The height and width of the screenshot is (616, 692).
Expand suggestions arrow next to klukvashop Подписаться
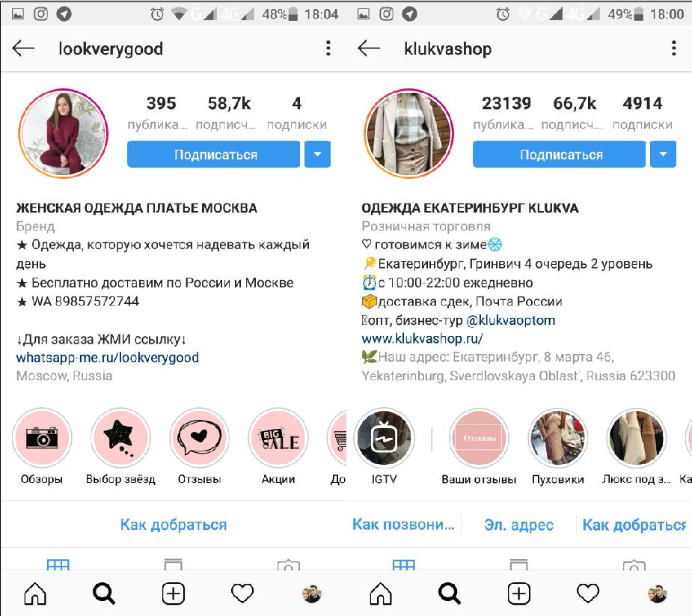click(663, 154)
